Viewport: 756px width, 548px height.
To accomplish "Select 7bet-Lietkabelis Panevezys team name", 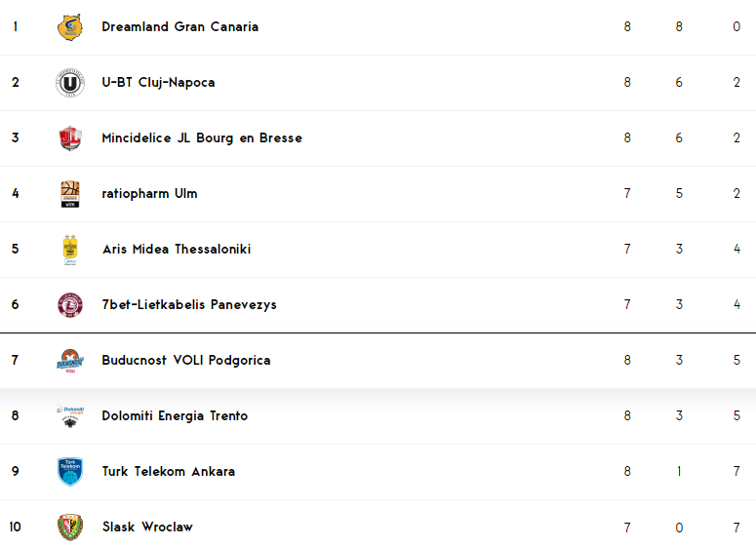I will coord(189,305).
